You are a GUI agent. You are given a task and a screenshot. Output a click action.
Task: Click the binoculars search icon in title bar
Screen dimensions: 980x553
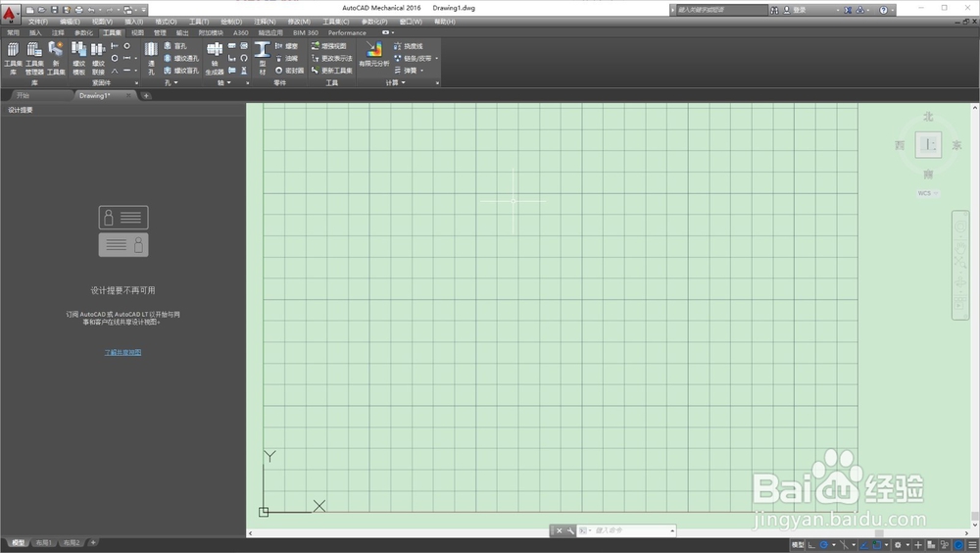tap(774, 10)
